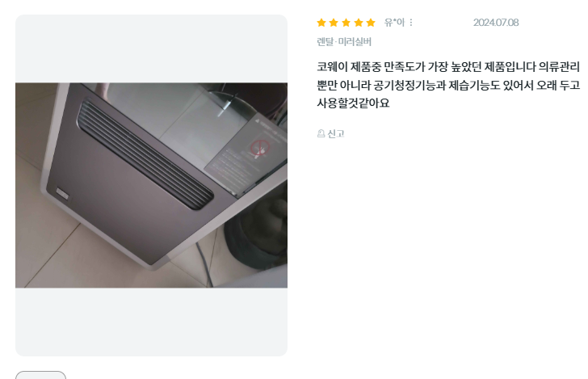Screen dimensions: 588x379
Task: Open the three-dot menu beside 유*이
Action: pyautogui.click(x=411, y=23)
